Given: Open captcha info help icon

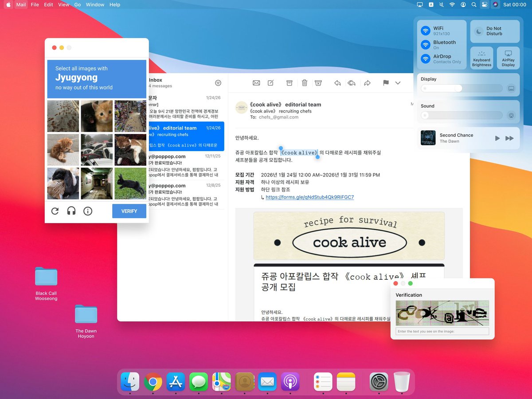Looking at the screenshot, I should (x=88, y=211).
